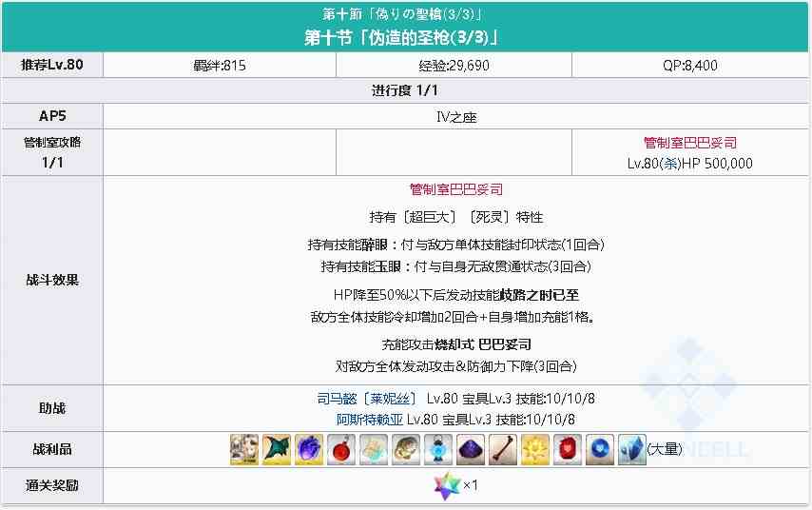The height and width of the screenshot is (510, 812).
Task: Click the 通关奖励 row header
Action: 52,485
